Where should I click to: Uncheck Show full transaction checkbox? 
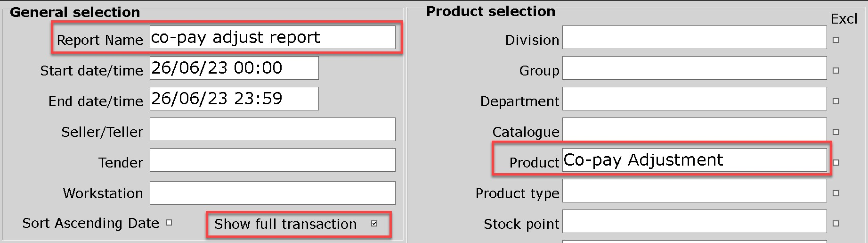click(x=374, y=224)
